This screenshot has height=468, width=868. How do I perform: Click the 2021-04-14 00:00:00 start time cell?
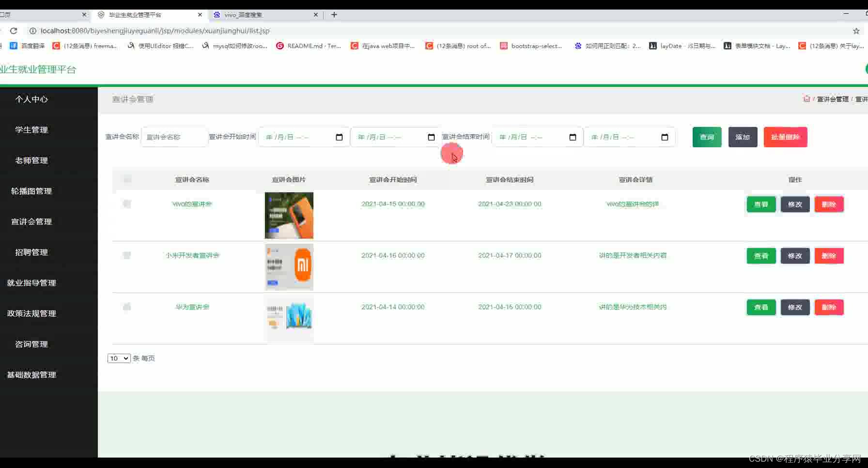[393, 307]
